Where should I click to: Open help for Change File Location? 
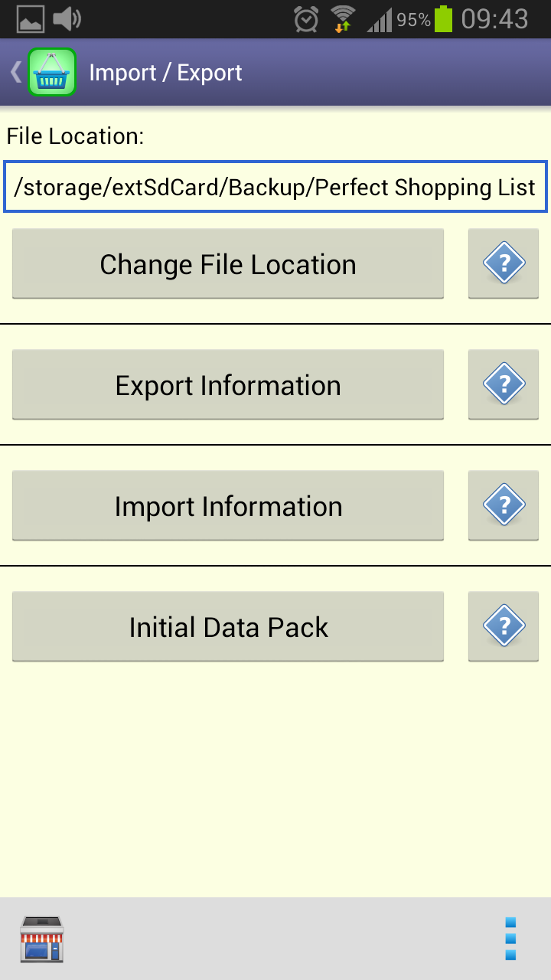tap(504, 264)
